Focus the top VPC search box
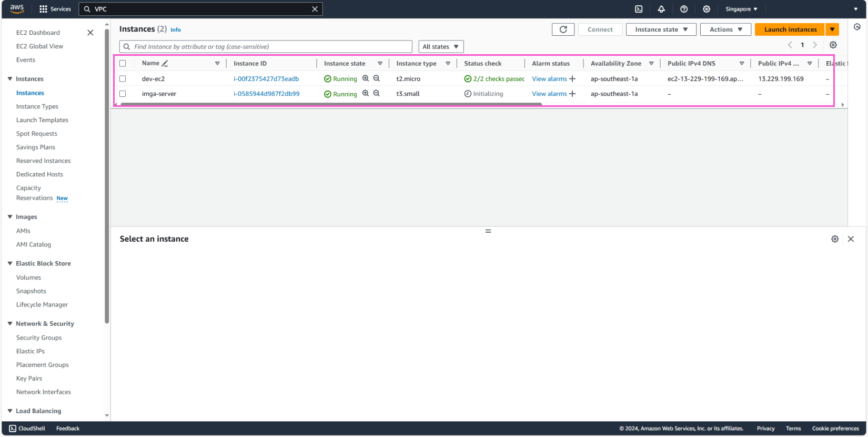Screen dimensions: 868x437 200,9
